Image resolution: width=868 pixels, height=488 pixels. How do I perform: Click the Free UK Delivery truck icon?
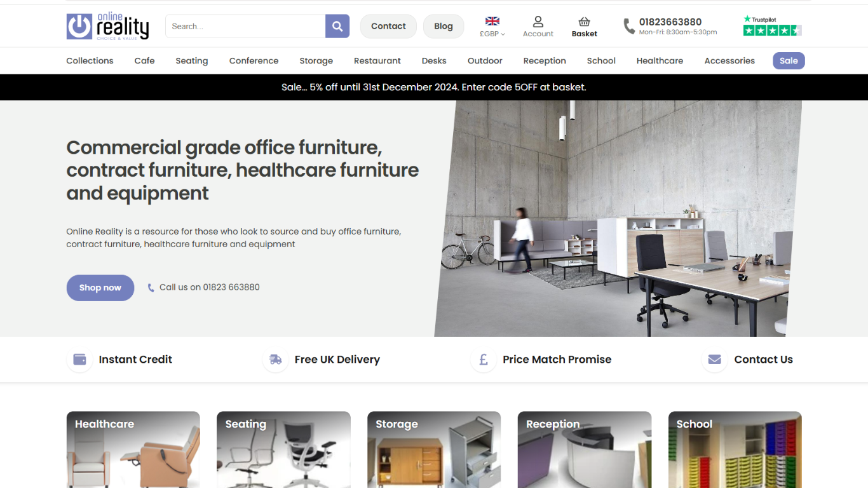(275, 360)
